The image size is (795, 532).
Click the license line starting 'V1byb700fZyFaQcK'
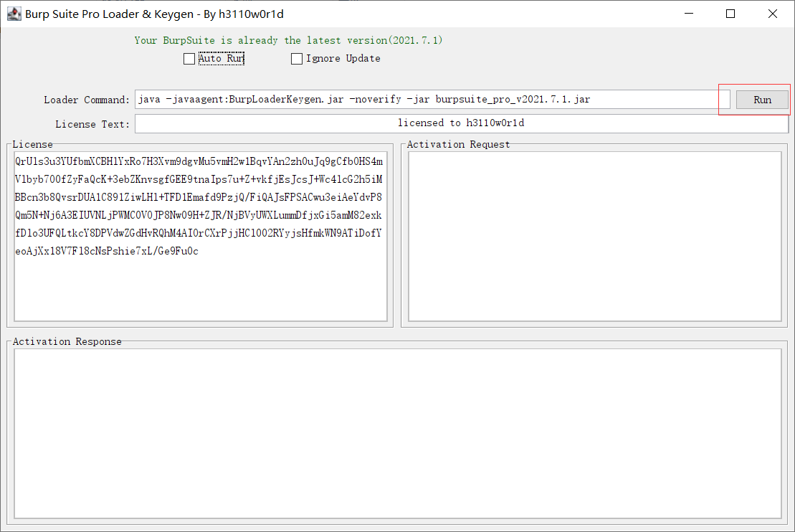[199, 179]
